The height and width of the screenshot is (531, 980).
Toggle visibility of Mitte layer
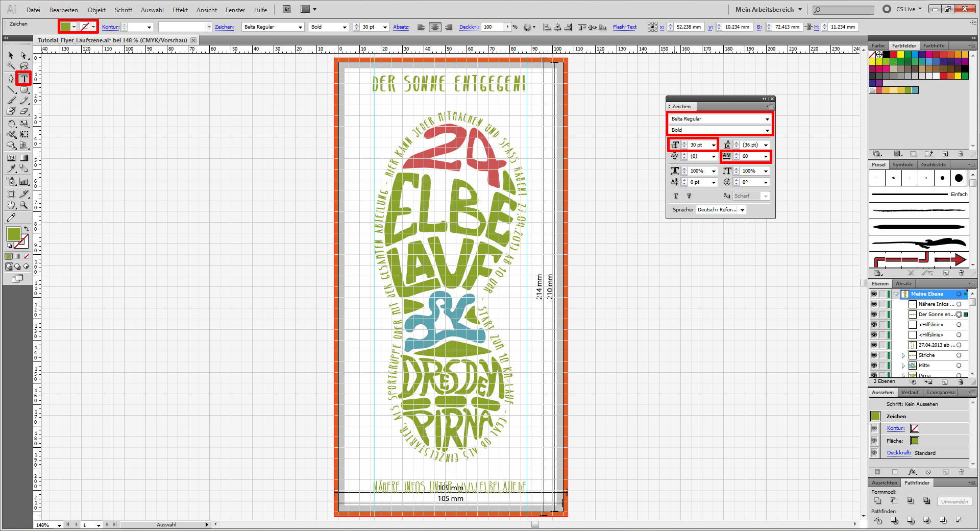874,366
